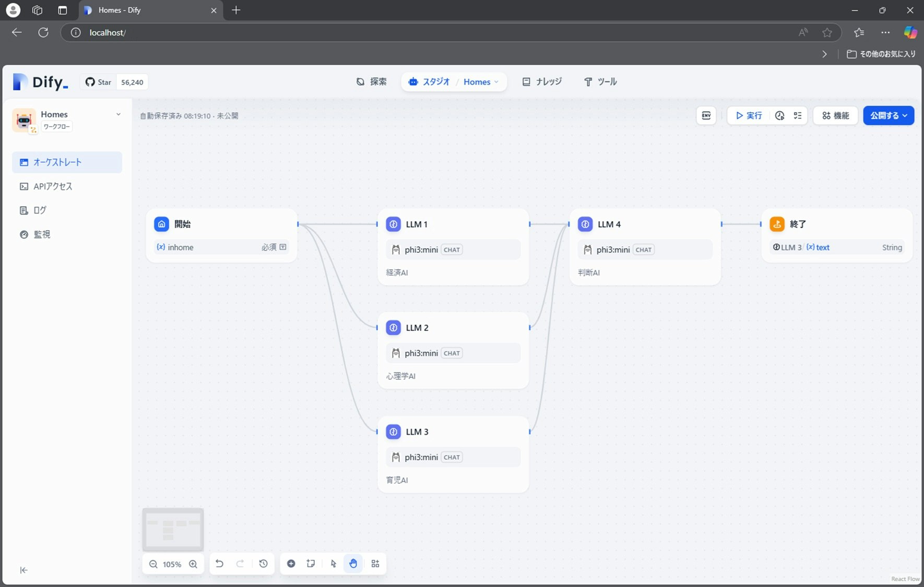Switch to the ナレッジ tab

tap(542, 82)
